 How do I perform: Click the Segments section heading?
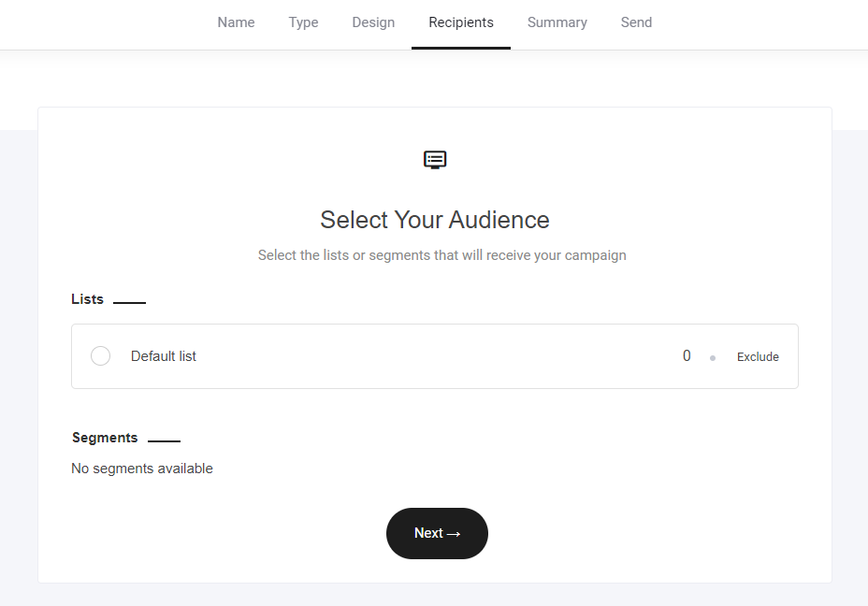coord(105,438)
